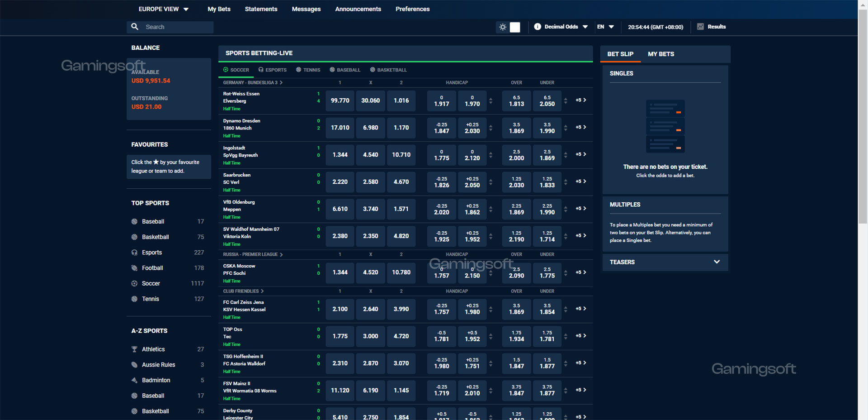
Task: Click the search magnifier icon
Action: [135, 27]
